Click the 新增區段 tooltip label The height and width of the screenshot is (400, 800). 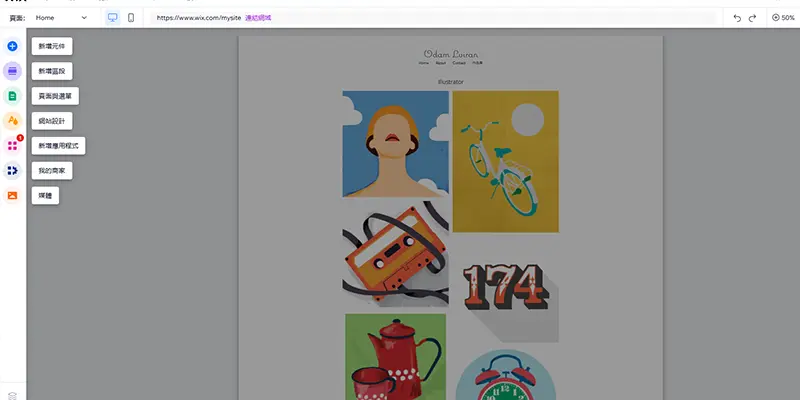point(52,71)
